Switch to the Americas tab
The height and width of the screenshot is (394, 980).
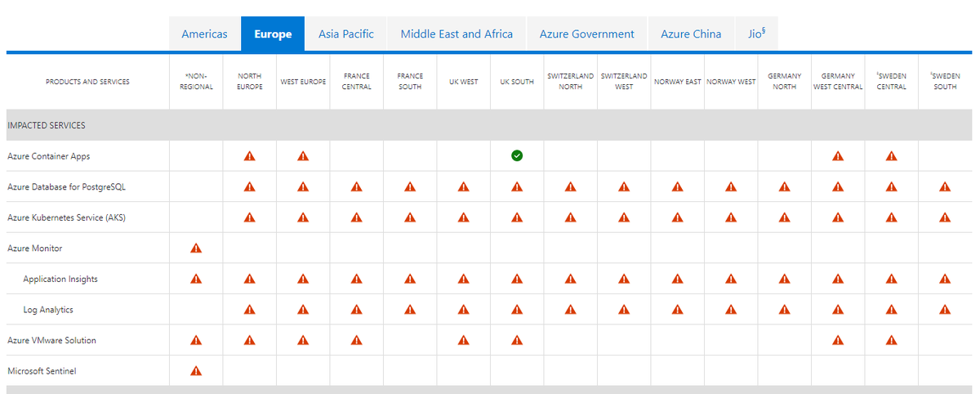[x=205, y=34]
